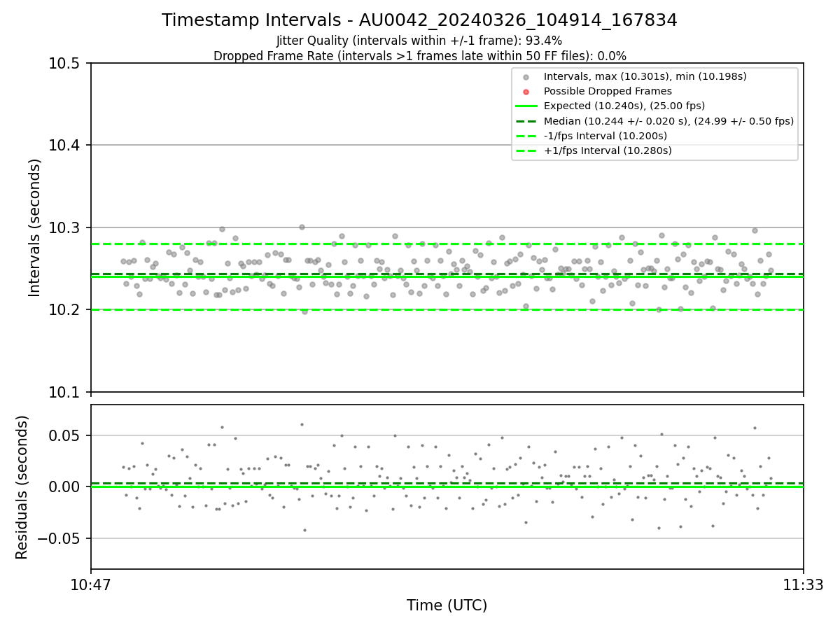Select y-axis label 'Intervals (seconds)'
The width and height of the screenshot is (840, 630).
[35, 227]
